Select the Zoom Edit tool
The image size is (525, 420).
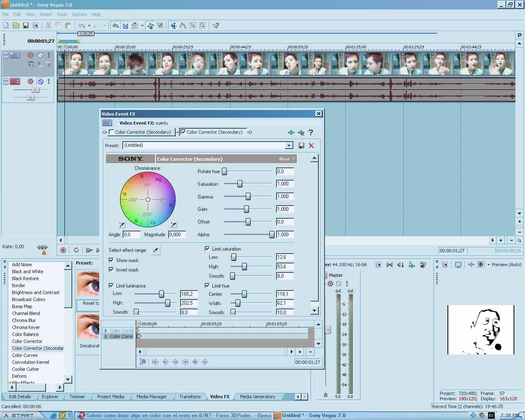[203, 25]
